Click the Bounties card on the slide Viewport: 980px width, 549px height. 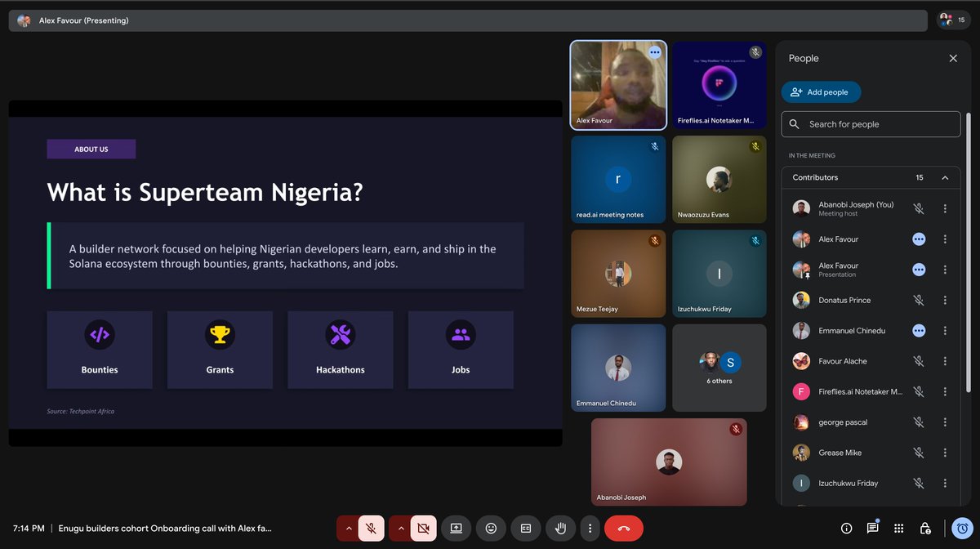(100, 350)
